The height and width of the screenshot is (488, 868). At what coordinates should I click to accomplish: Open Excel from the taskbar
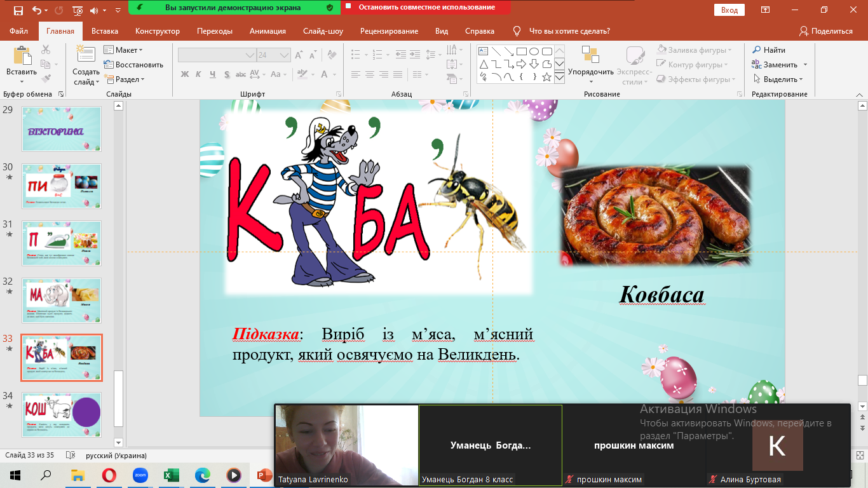point(172,475)
